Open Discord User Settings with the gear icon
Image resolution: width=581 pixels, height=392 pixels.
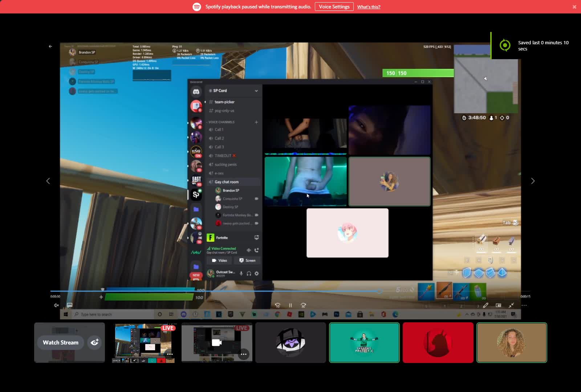click(257, 273)
